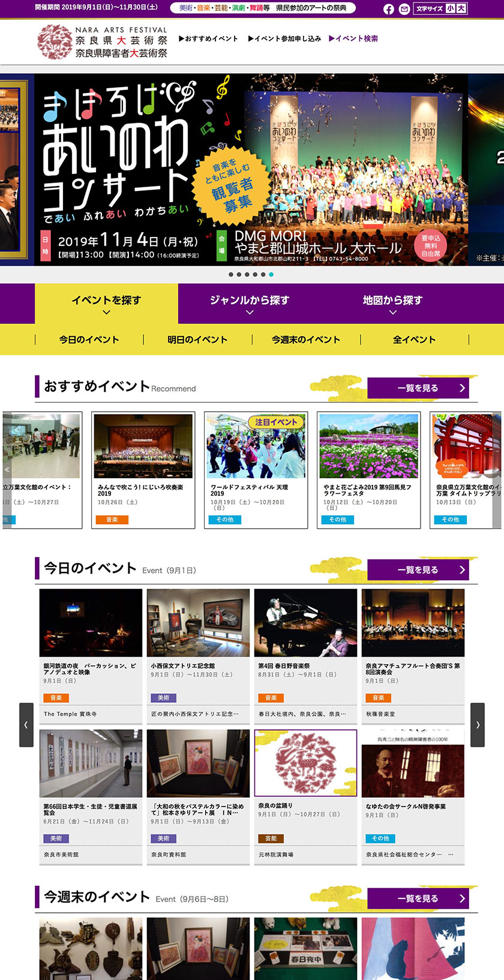The width and height of the screenshot is (504, 980).
Task: Open the イベント参加申し込み navigation link
Action: [284, 38]
